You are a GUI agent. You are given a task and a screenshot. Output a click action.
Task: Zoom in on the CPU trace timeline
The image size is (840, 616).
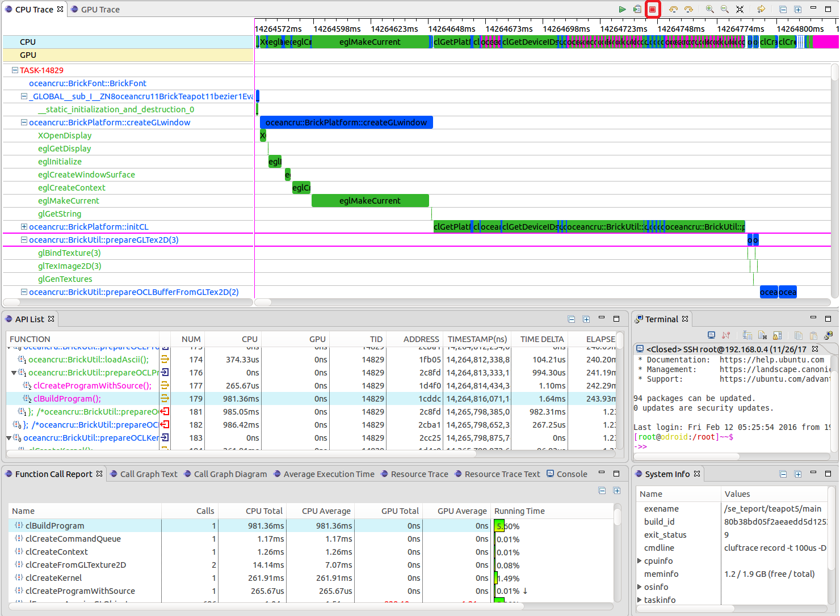click(709, 9)
